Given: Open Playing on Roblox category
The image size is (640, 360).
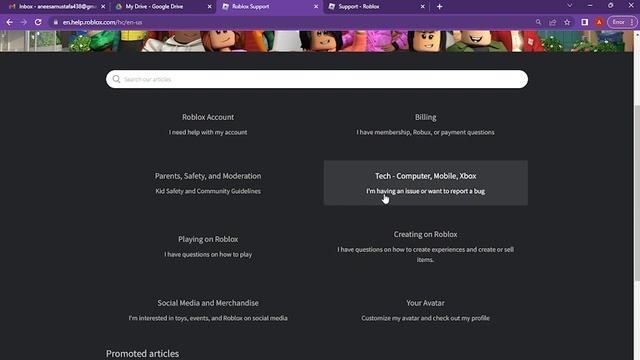Looking at the screenshot, I should coord(208,246).
